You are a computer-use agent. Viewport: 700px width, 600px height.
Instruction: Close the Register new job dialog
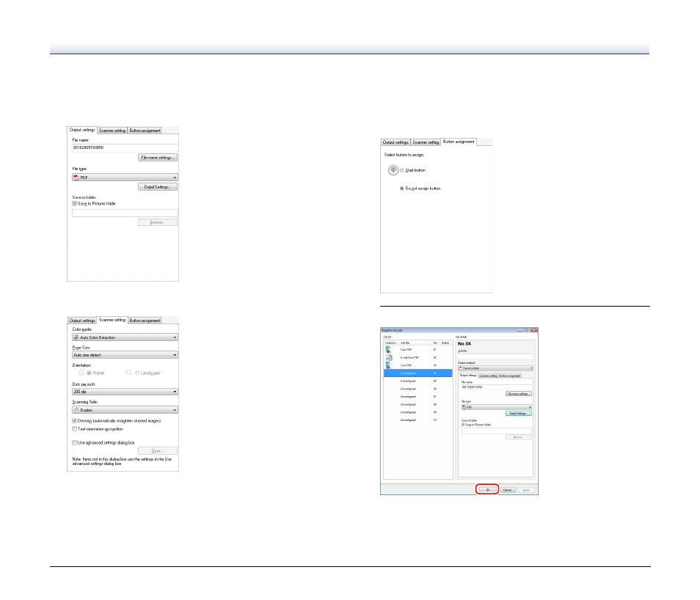click(x=534, y=330)
